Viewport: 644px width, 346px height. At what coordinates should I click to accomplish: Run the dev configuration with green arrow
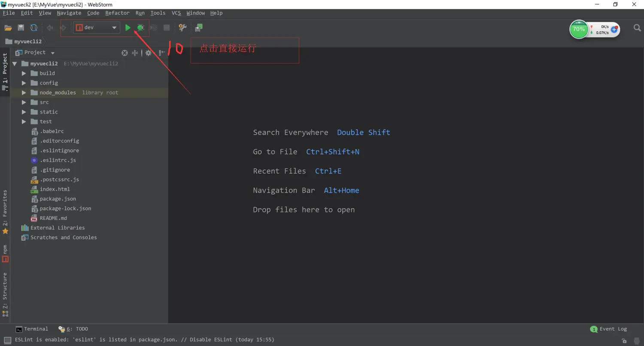point(128,27)
